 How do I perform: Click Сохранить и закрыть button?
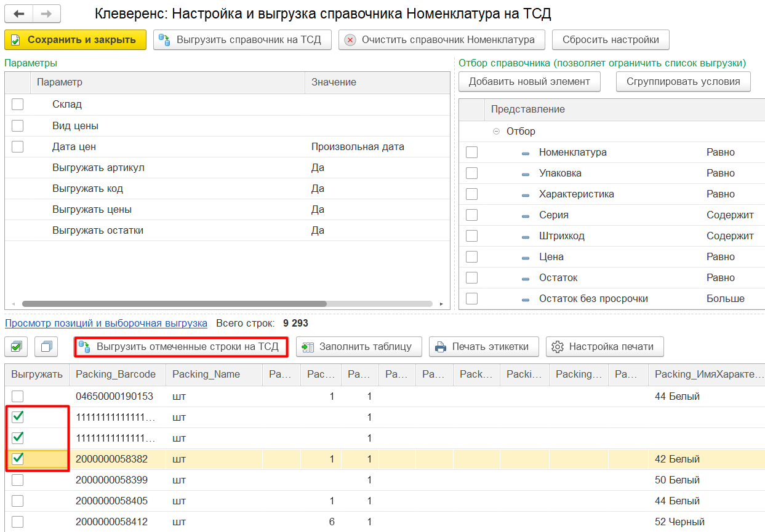[75, 40]
